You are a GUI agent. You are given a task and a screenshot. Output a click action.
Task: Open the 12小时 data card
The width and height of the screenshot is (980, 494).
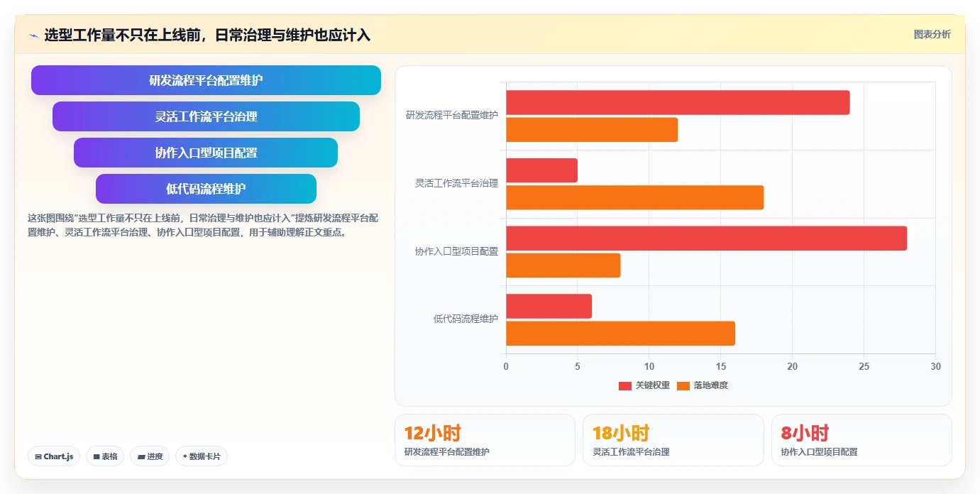coord(485,440)
